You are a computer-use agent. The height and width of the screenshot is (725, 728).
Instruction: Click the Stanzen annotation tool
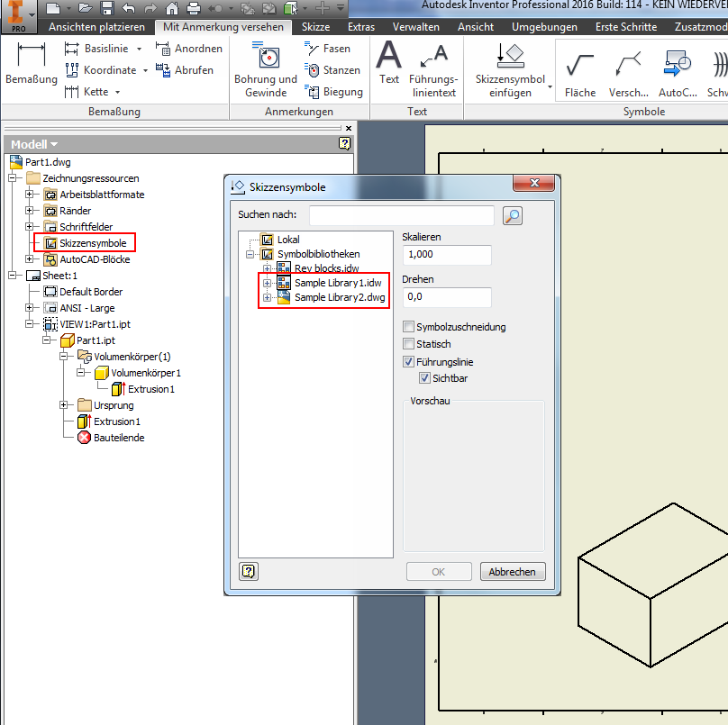point(332,70)
